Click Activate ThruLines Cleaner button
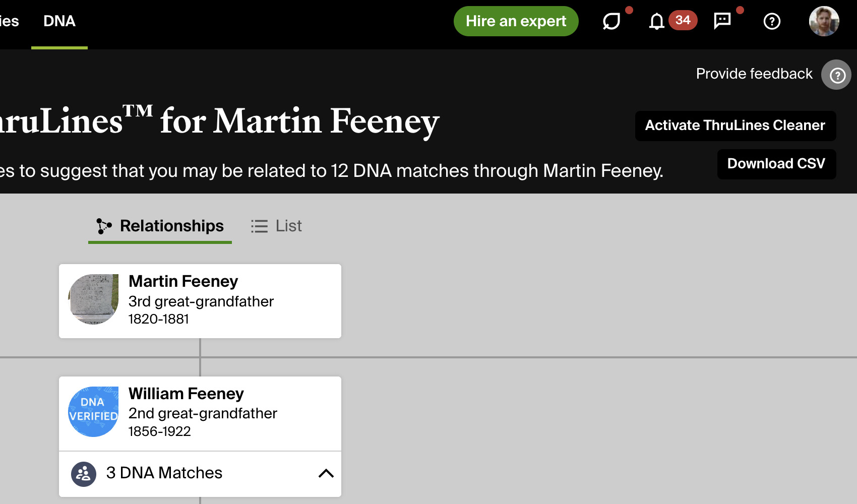 (735, 125)
